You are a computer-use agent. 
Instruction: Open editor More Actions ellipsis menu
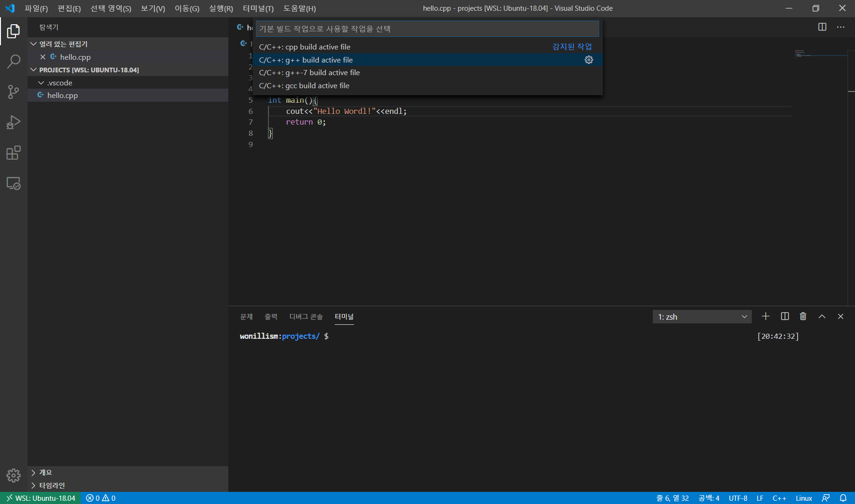(x=841, y=27)
